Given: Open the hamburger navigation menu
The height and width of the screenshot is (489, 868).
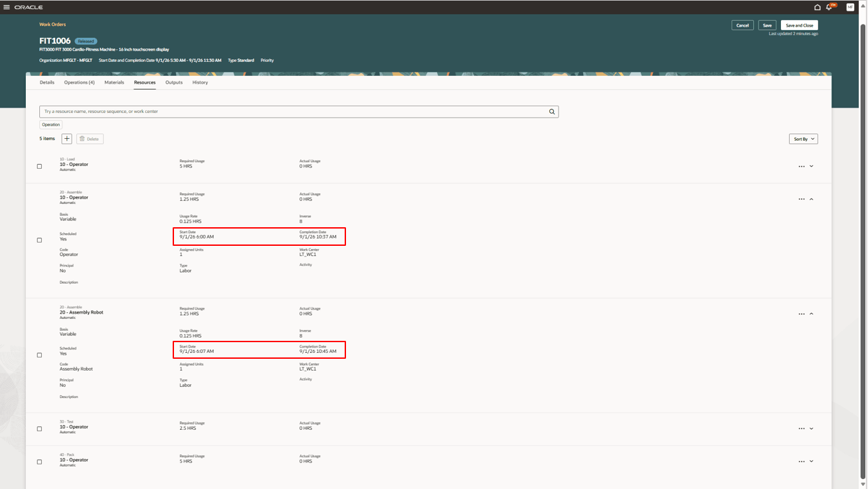Looking at the screenshot, I should click(x=7, y=7).
